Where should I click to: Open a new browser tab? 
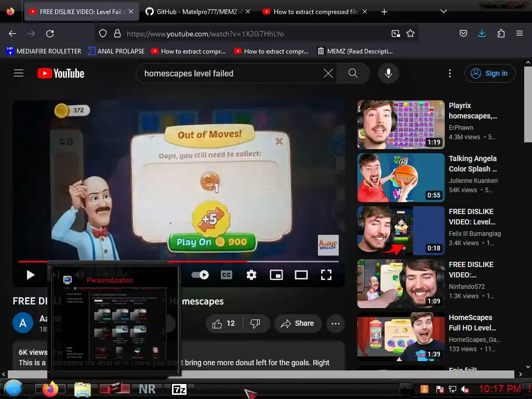pos(384,12)
